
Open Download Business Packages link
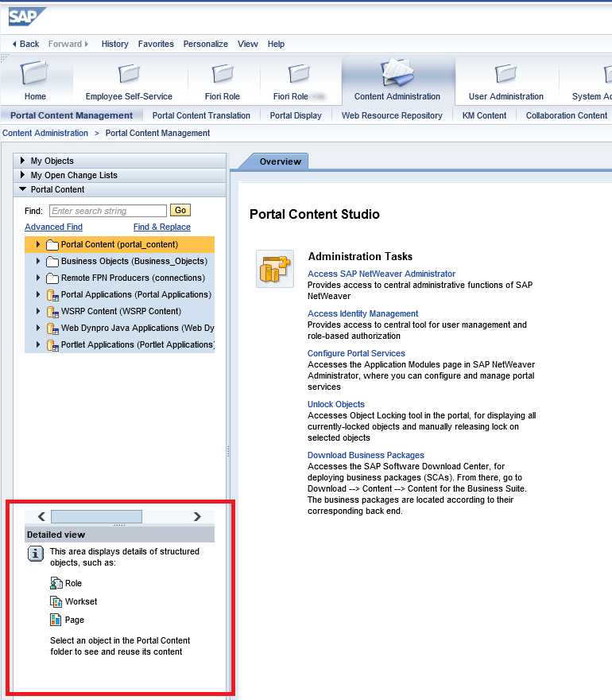(x=366, y=455)
